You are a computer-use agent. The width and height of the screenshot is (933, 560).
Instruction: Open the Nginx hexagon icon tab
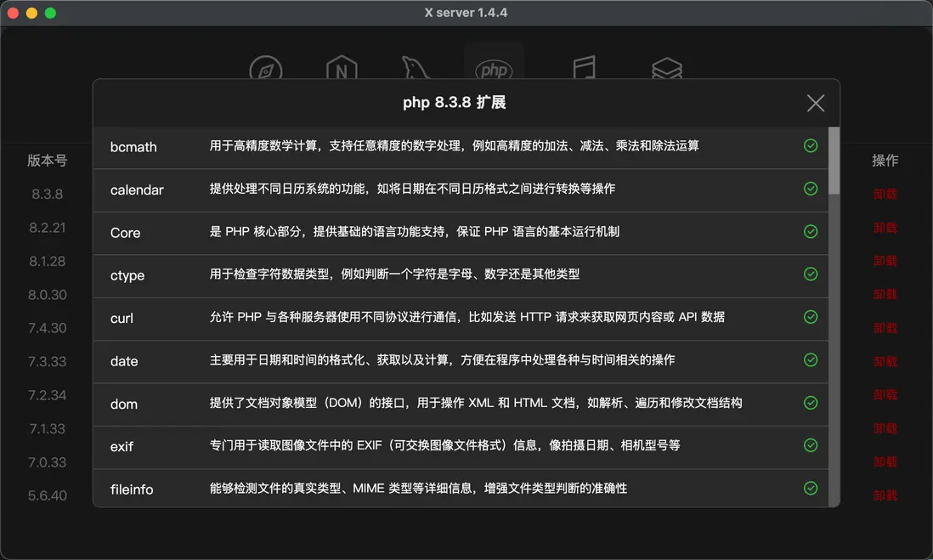pyautogui.click(x=342, y=69)
